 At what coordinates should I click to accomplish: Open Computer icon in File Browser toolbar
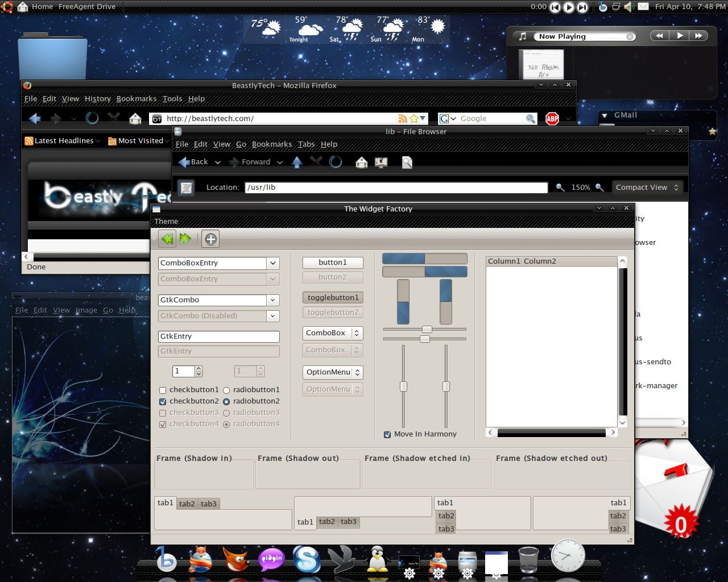381,163
